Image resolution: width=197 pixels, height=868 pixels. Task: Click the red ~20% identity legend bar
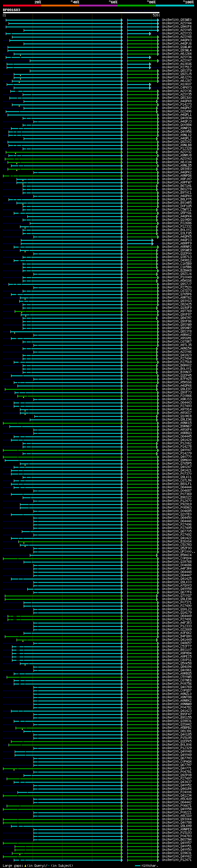(22, 6)
